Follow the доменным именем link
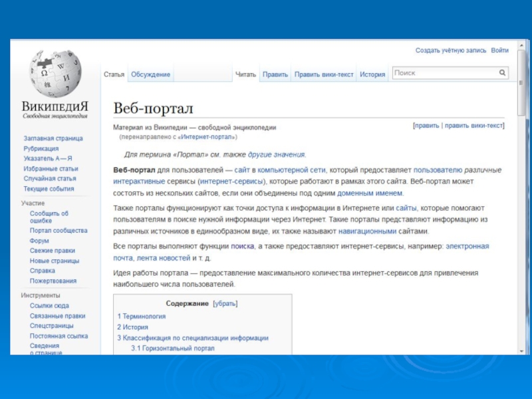 370,193
